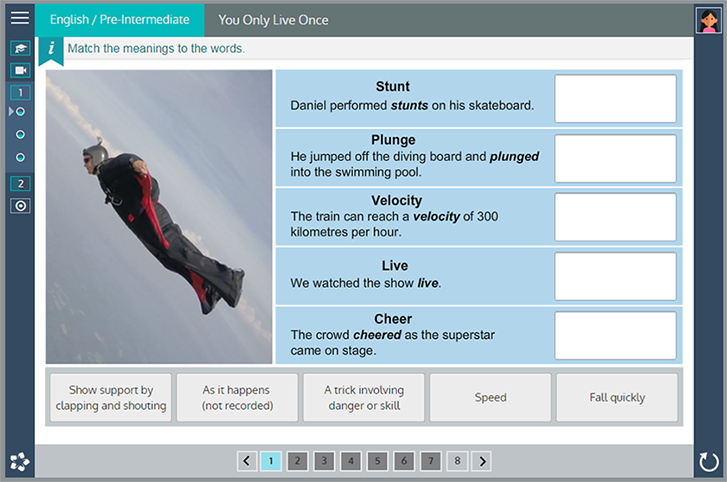Click the target circle icon in sidebar
This screenshot has height=482, width=727.
click(x=21, y=205)
